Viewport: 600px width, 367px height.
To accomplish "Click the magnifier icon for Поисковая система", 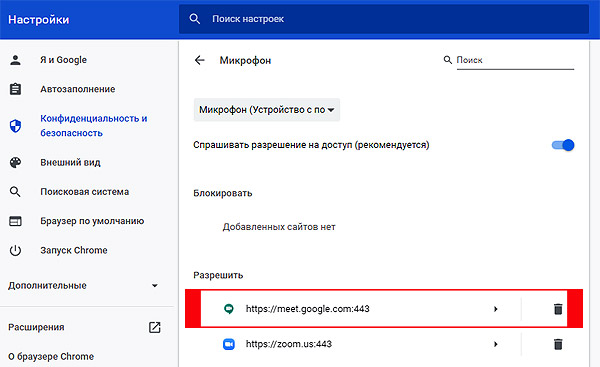I will pos(15,191).
